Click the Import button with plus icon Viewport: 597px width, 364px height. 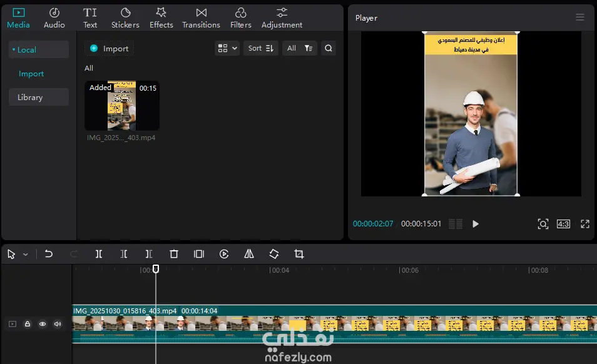pyautogui.click(x=109, y=48)
